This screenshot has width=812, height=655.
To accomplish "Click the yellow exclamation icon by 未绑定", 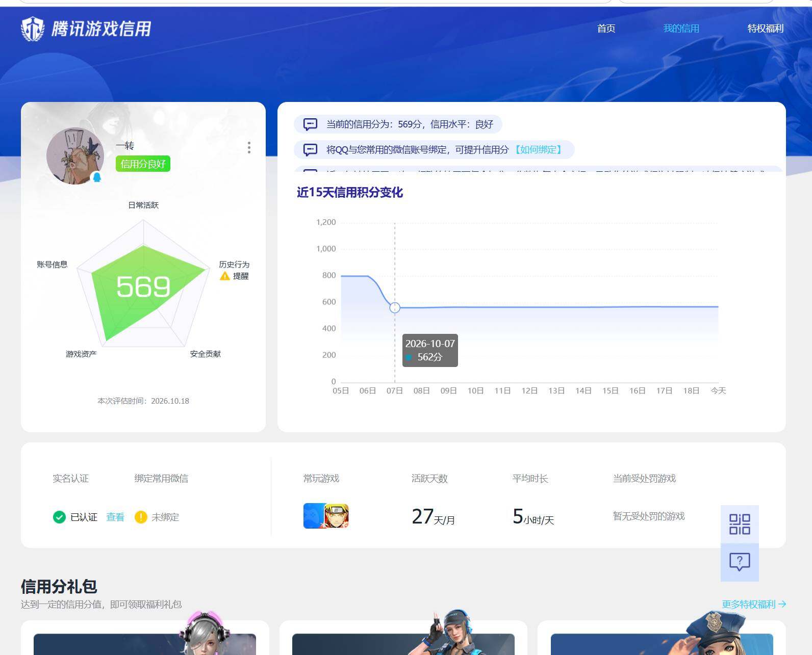I will coord(141,517).
